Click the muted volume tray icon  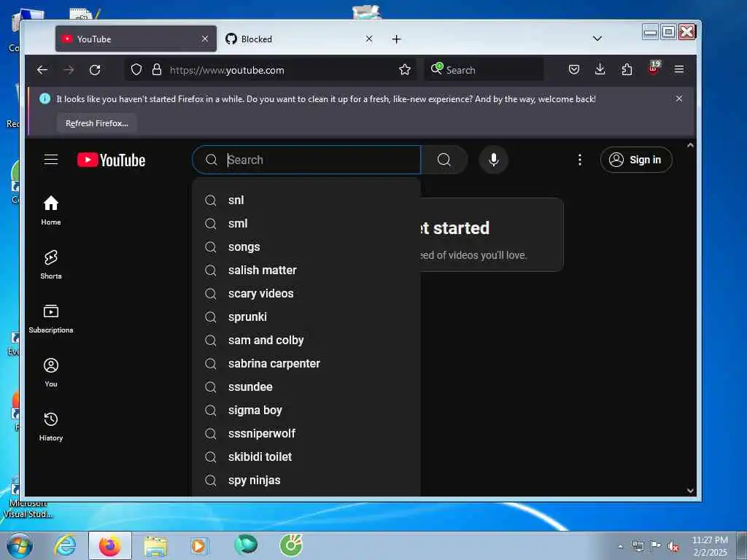673,546
